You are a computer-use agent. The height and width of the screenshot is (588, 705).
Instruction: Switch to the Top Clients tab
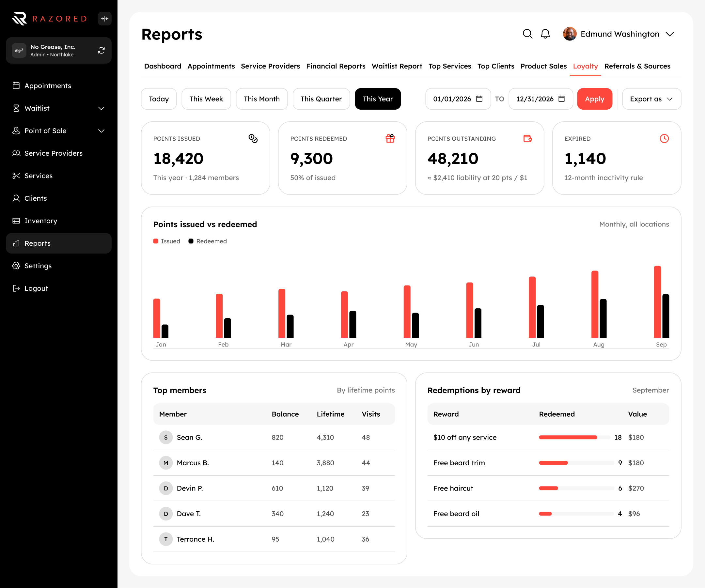coord(495,66)
